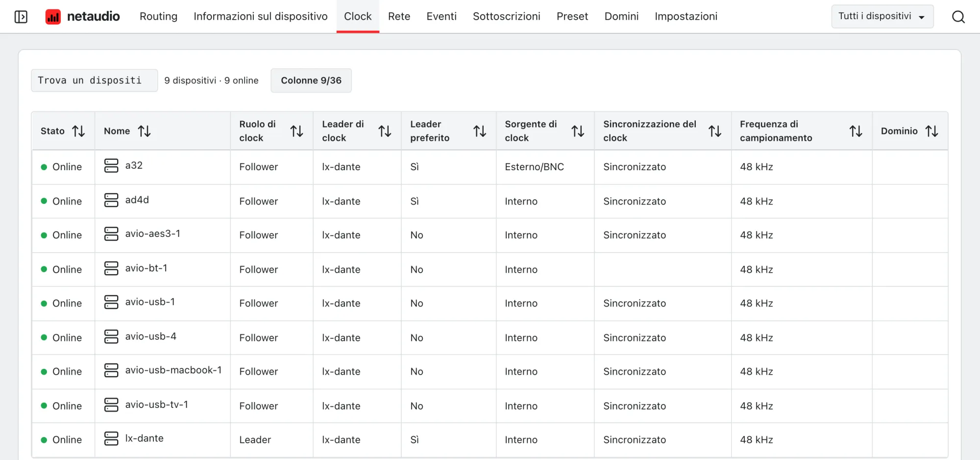
Task: Click the netaudio logo icon
Action: [x=53, y=17]
